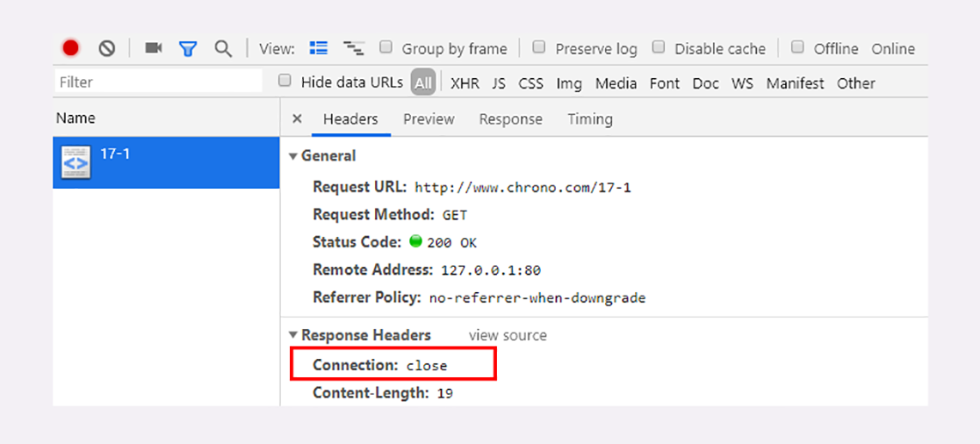
Task: Click into the Filter text field
Action: [159, 82]
